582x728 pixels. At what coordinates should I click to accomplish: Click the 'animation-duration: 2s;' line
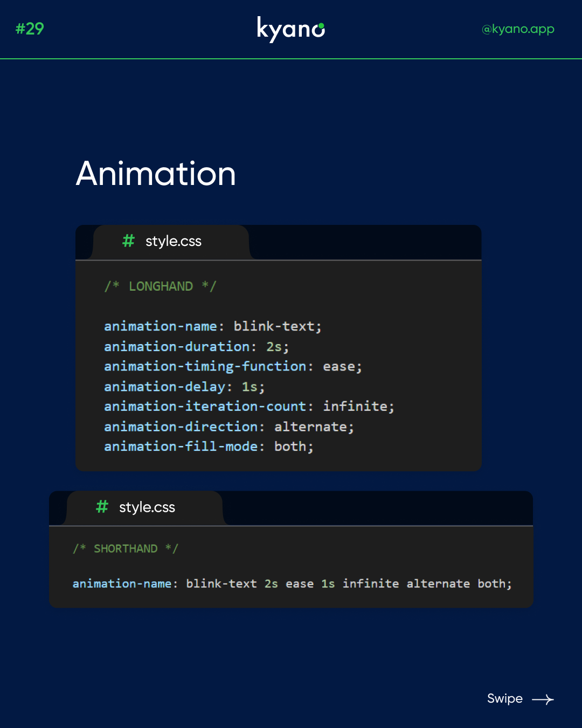pyautogui.click(x=197, y=346)
